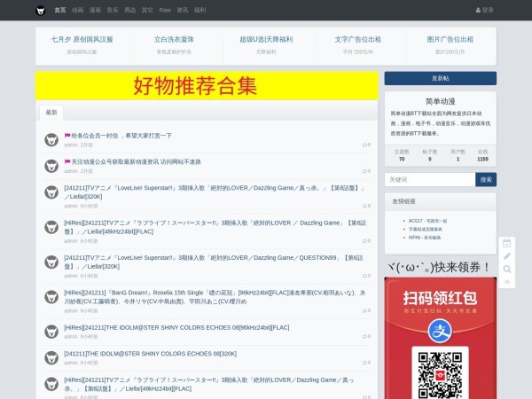
Task: Select the 最新 tab above the post list
Action: (51, 113)
